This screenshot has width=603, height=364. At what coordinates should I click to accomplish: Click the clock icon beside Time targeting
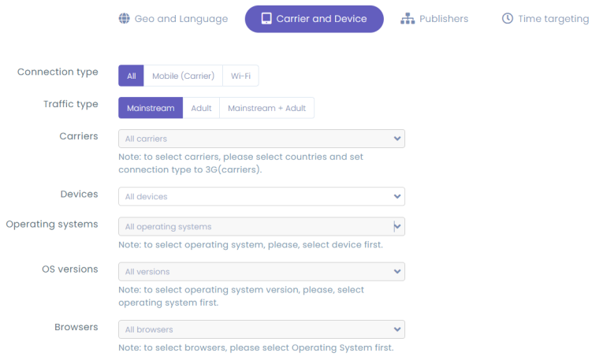(508, 18)
